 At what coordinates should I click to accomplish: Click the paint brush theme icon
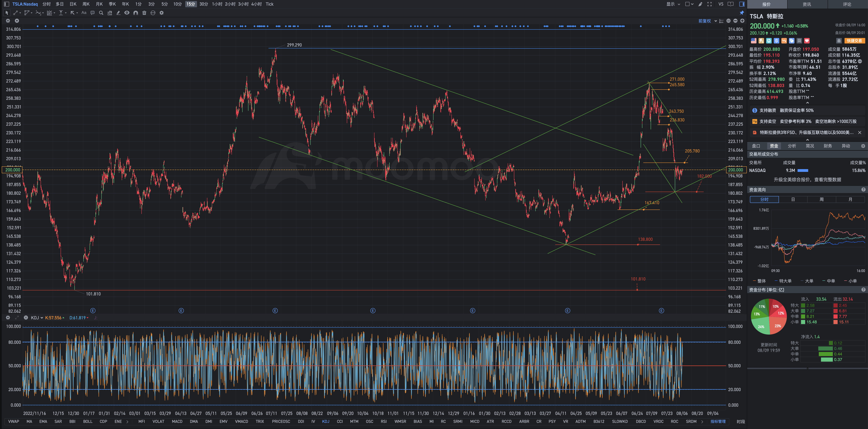(x=700, y=4)
